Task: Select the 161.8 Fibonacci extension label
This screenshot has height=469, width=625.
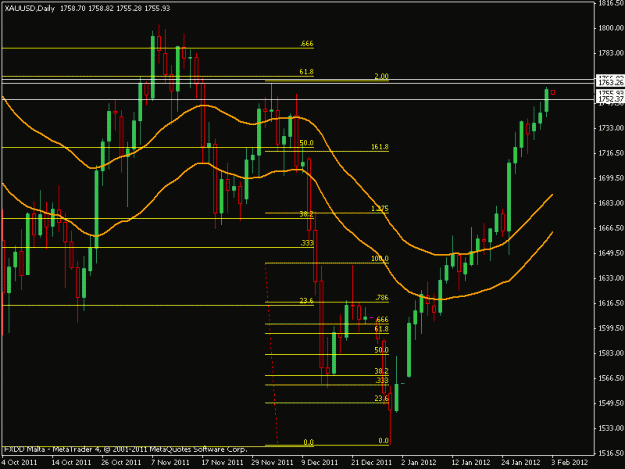Action: (380, 147)
